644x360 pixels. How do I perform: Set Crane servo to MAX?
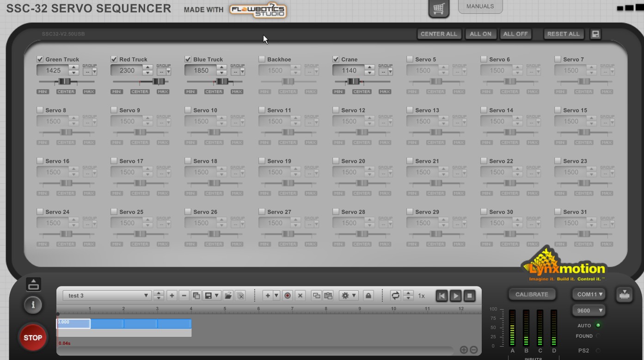coord(385,92)
